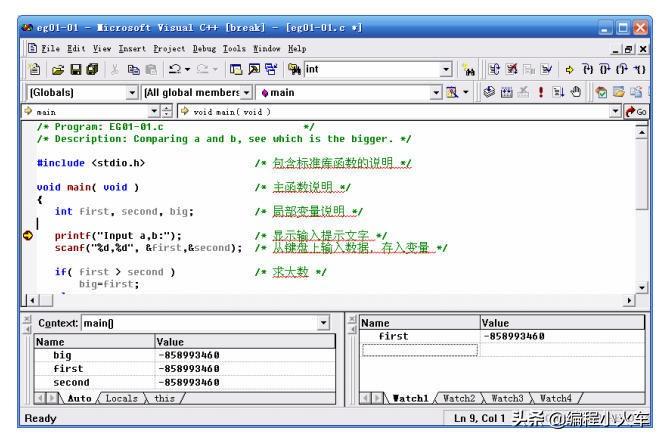The height and width of the screenshot is (440, 662).
Task: Toggle the Workspace window icon
Action: point(236,69)
